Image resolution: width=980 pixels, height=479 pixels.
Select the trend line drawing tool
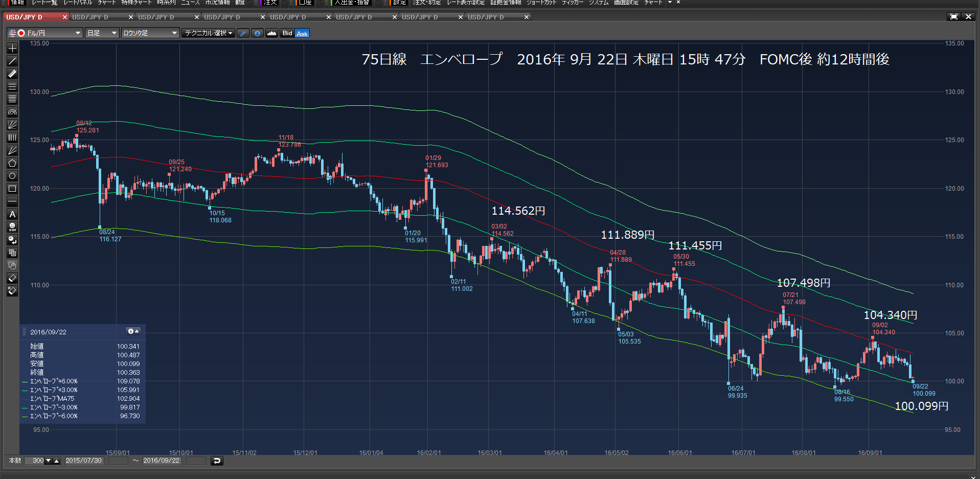12,61
